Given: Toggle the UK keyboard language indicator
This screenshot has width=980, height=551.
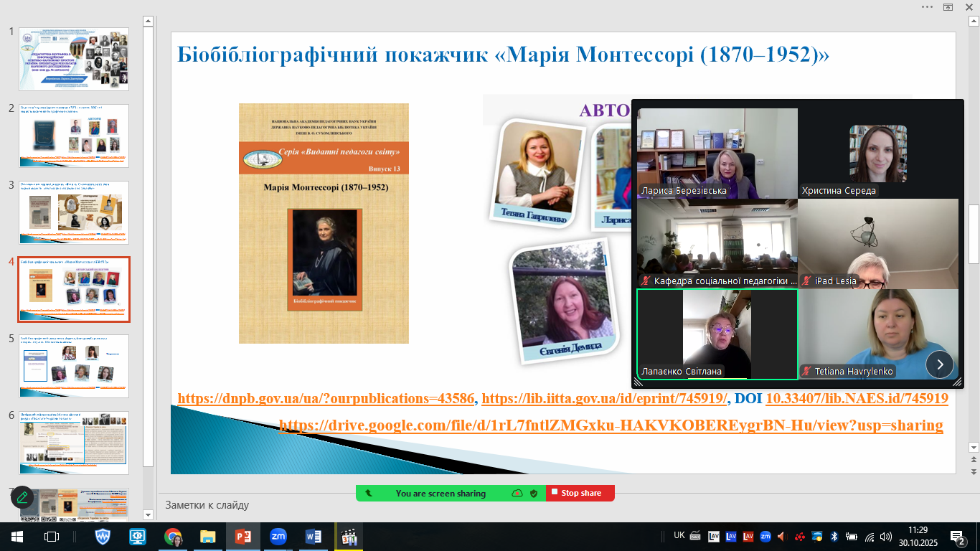Looking at the screenshot, I should 679,535.
